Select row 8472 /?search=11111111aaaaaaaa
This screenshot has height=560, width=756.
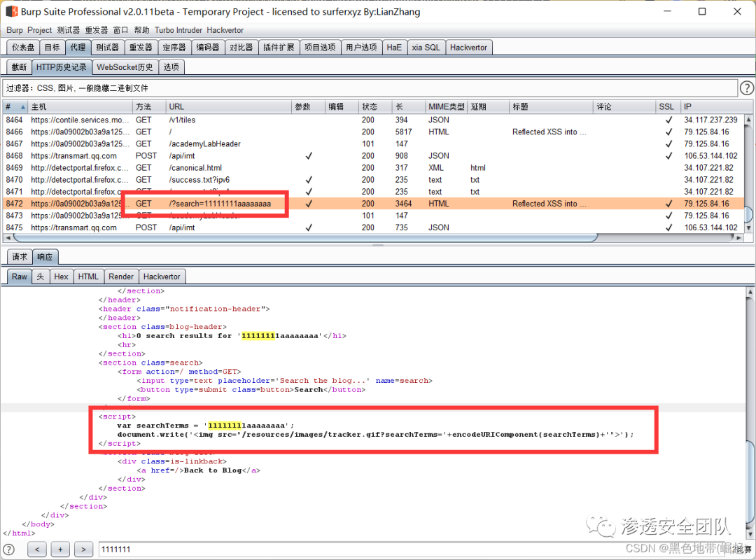tap(373, 204)
